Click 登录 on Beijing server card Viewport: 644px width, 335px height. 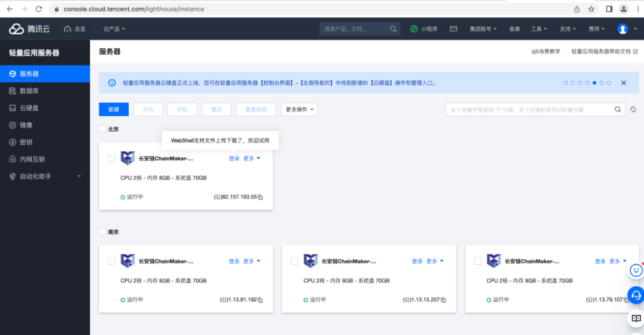(x=234, y=159)
